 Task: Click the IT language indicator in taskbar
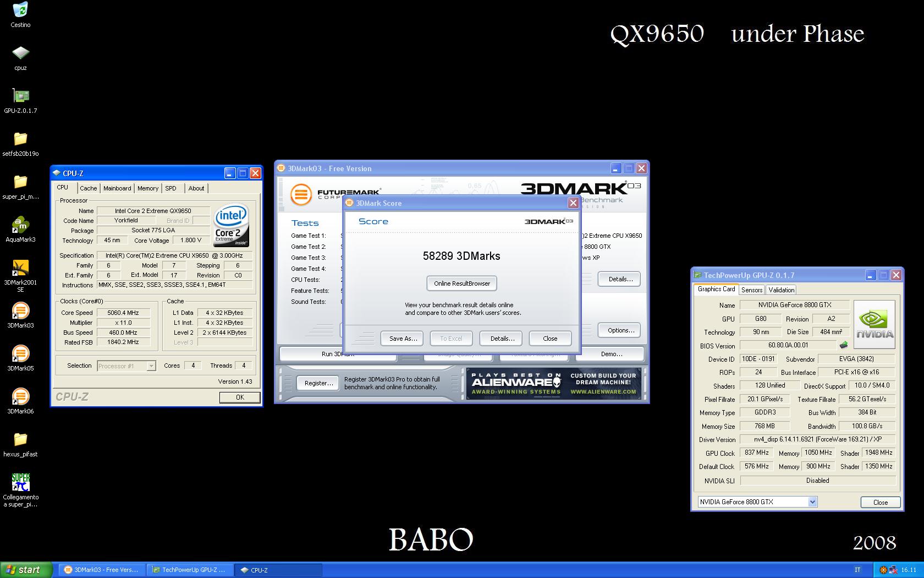coord(857,570)
